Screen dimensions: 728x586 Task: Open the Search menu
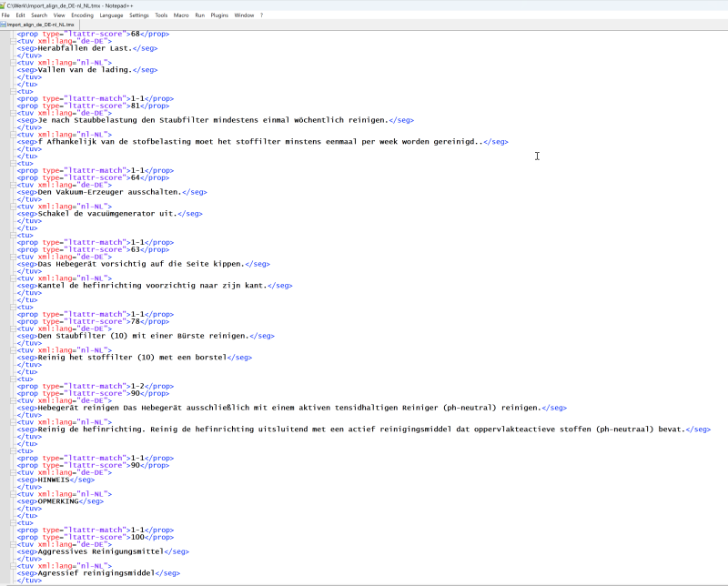[x=39, y=15]
